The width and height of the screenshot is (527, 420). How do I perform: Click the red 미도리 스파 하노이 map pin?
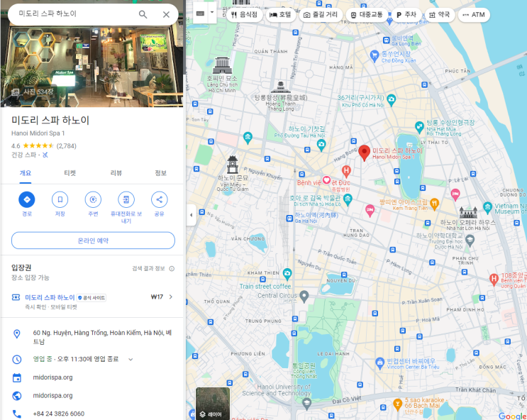point(364,153)
